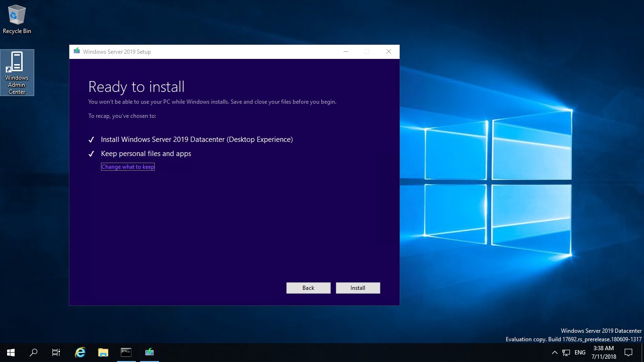Minimize the Windows Server 2019 Setup window
The width and height of the screenshot is (644, 362).
point(346,52)
